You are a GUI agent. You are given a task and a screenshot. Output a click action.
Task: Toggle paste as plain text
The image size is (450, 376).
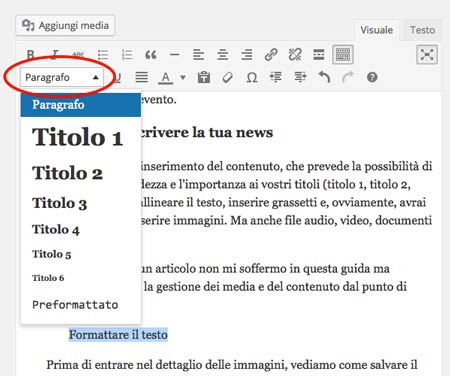204,77
